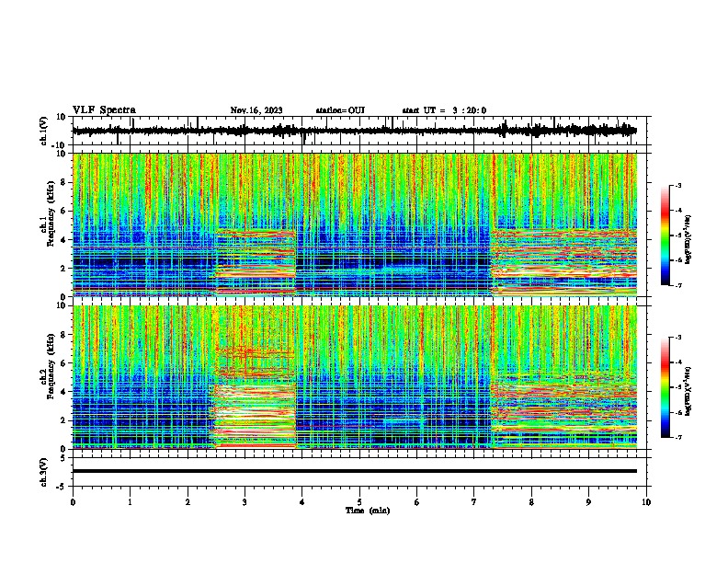This screenshot has height=563, width=728.
Task: Click time axis tick label "6"
Action: click(417, 502)
